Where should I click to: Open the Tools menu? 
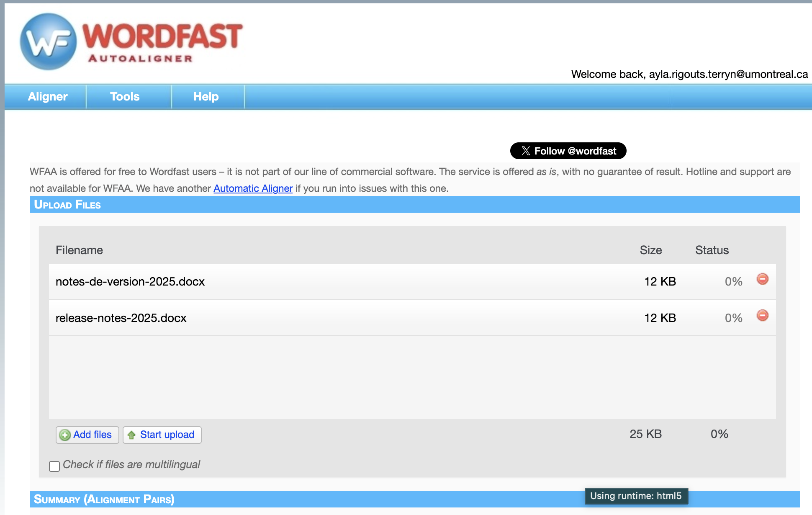click(125, 97)
